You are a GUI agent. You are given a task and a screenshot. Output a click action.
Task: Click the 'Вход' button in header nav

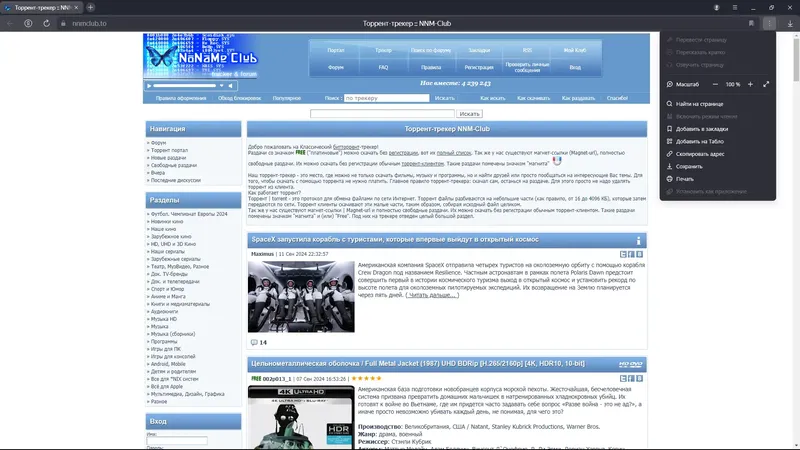pyautogui.click(x=575, y=67)
